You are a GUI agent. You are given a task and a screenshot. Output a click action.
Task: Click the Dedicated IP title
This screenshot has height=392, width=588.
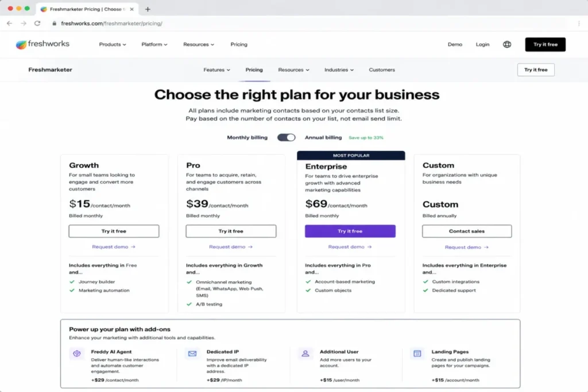click(222, 352)
